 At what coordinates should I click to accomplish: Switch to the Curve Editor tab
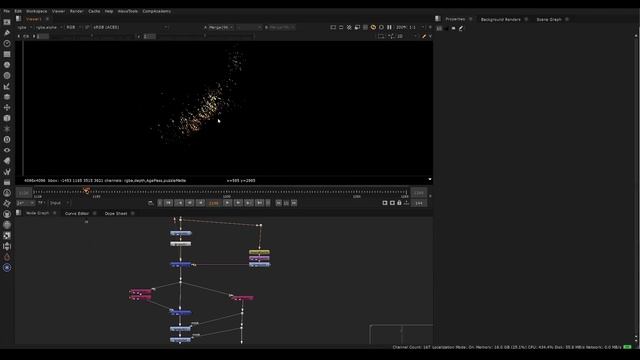(x=77, y=213)
